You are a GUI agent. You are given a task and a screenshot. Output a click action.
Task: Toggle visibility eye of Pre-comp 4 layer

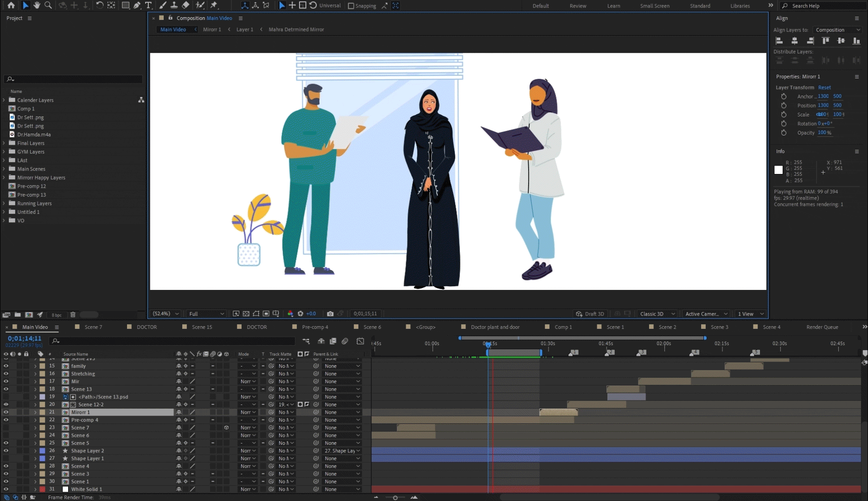click(x=6, y=420)
